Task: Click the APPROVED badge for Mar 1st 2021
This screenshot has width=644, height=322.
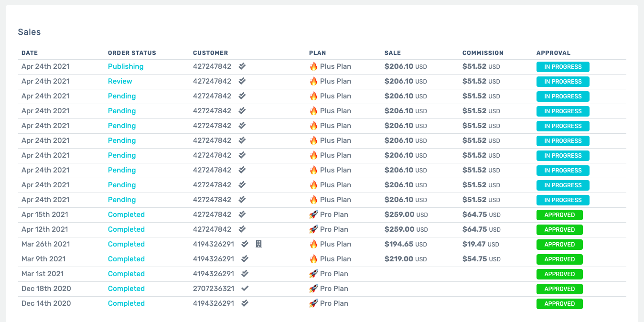Action: (559, 274)
